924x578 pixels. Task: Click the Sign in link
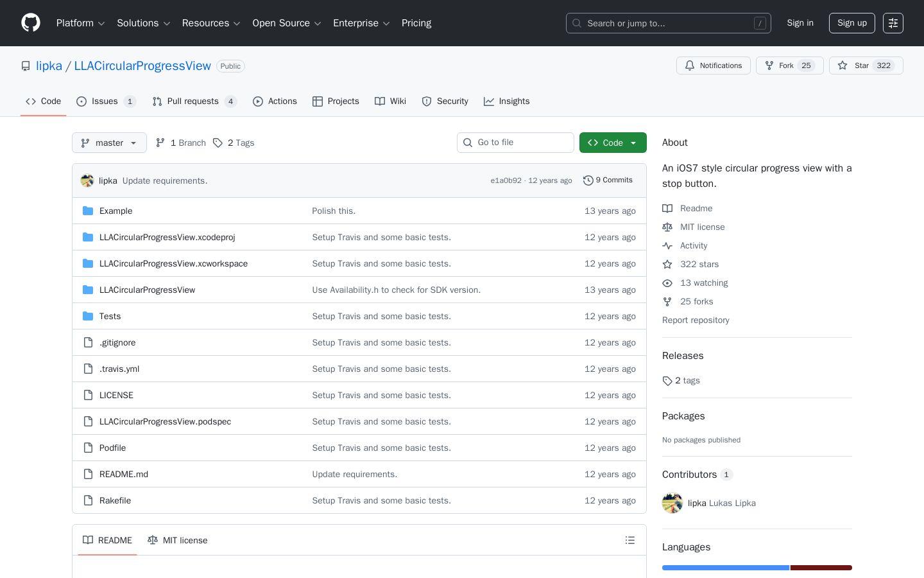tap(800, 23)
